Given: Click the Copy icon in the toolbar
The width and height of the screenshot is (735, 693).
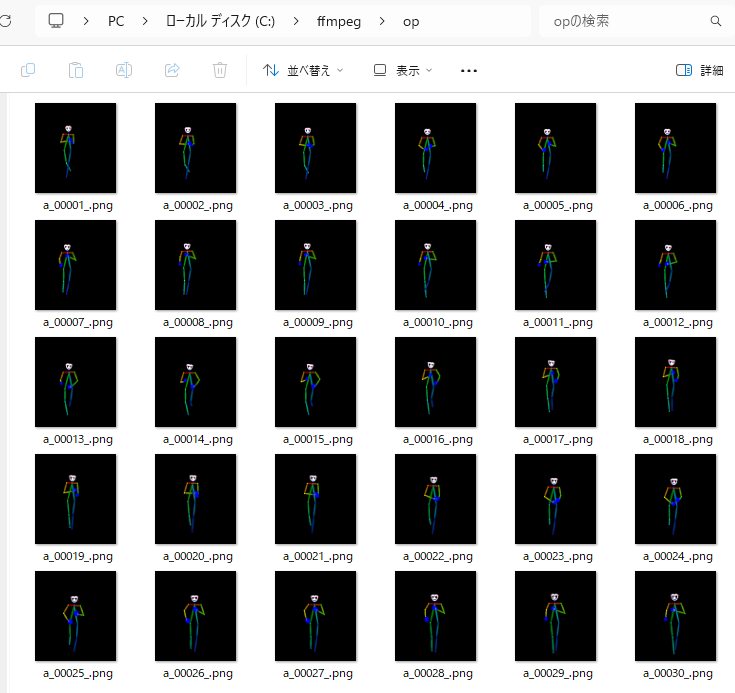Looking at the screenshot, I should coord(28,70).
